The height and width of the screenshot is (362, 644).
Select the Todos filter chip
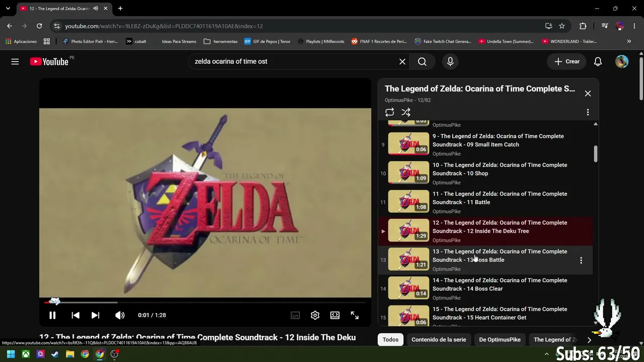tap(390, 339)
